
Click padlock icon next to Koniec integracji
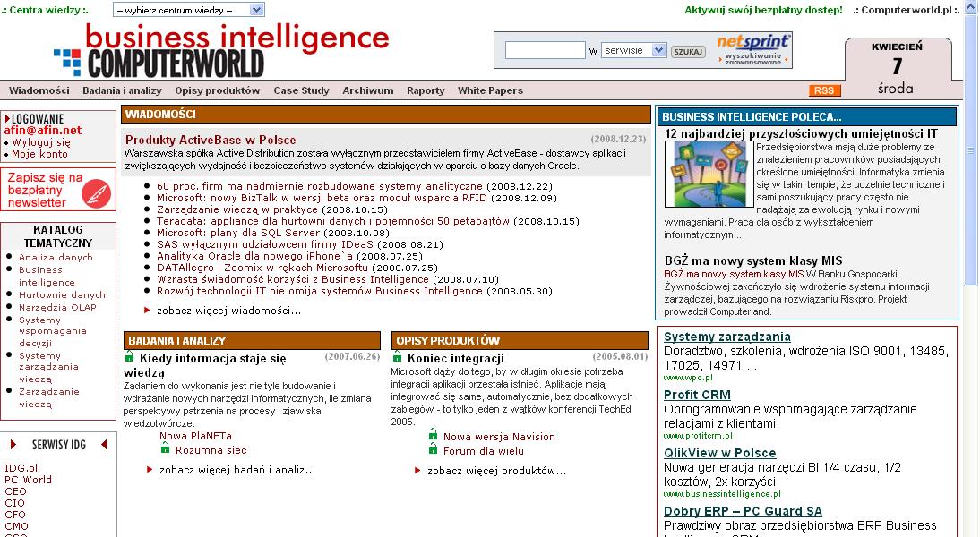pyautogui.click(x=397, y=356)
